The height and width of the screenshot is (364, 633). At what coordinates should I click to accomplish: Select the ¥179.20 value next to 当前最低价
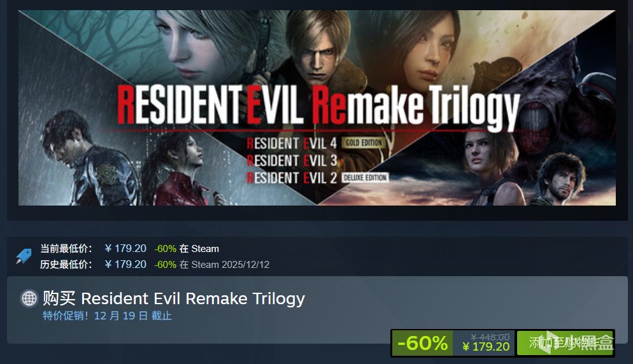click(125, 249)
